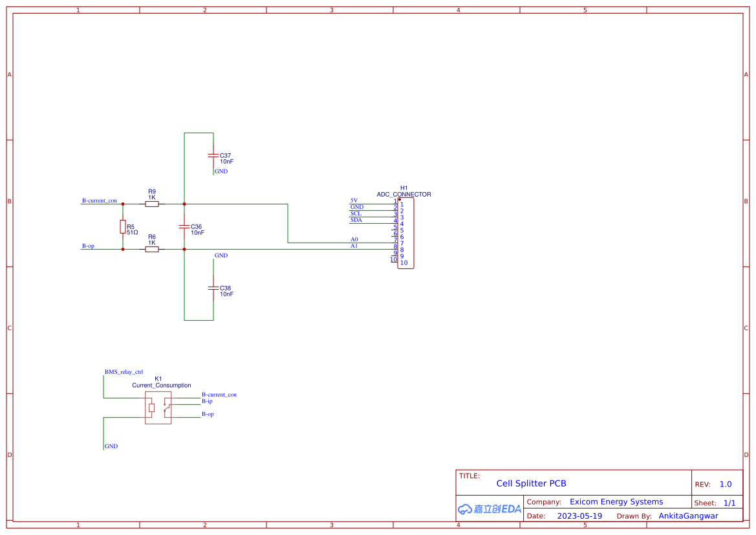Click the date 2023-05-19 field
756x535 pixels.
579,516
